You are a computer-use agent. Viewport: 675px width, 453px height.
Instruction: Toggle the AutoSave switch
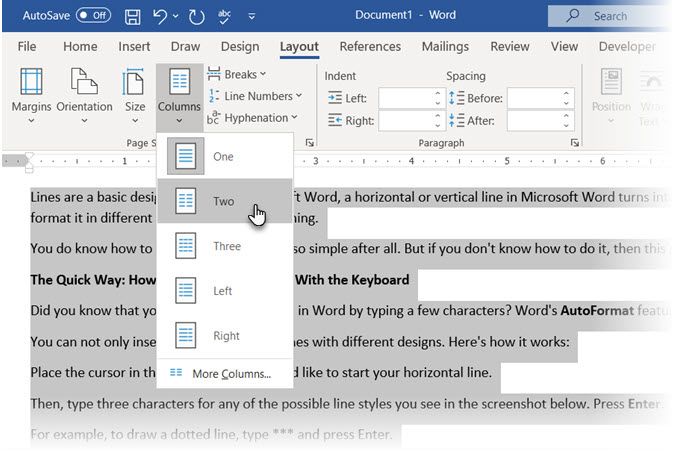pyautogui.click(x=93, y=16)
